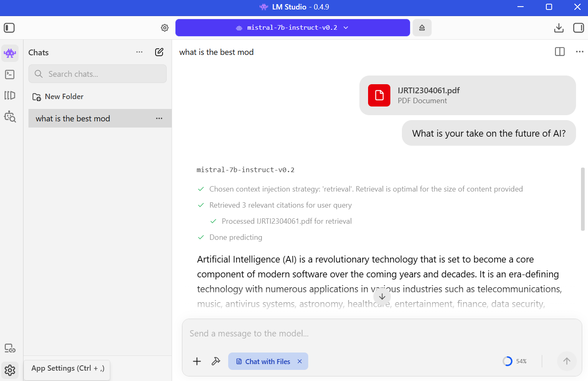Toggle the left sidebar panel
This screenshot has width=588, height=381.
[x=9, y=28]
